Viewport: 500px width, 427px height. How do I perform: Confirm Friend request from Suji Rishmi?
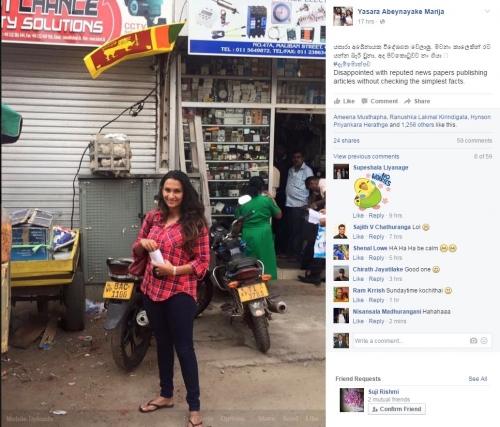[397, 409]
